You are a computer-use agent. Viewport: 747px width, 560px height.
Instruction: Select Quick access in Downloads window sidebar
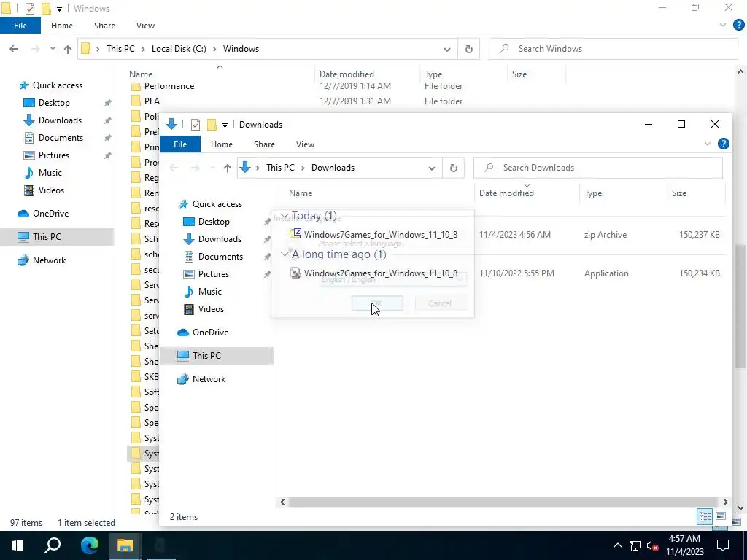[x=217, y=204]
